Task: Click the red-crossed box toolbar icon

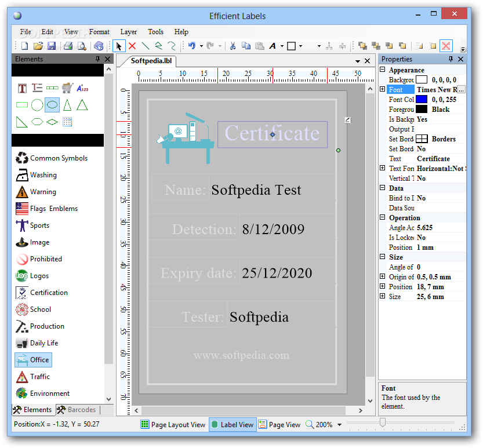Action: click(446, 46)
